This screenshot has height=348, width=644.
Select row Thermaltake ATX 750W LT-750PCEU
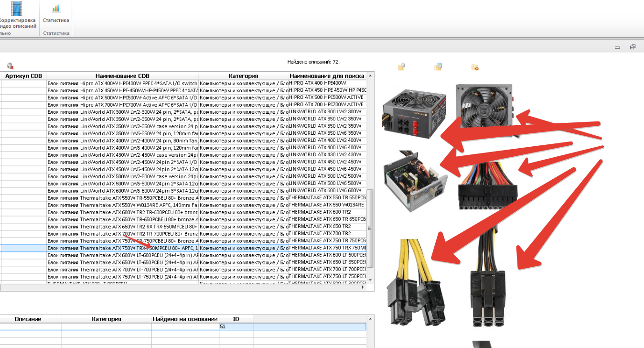pyautogui.click(x=183, y=277)
